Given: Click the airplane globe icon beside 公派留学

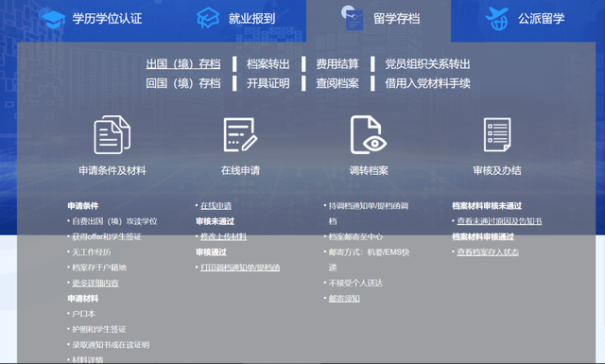Looking at the screenshot, I should tap(497, 18).
